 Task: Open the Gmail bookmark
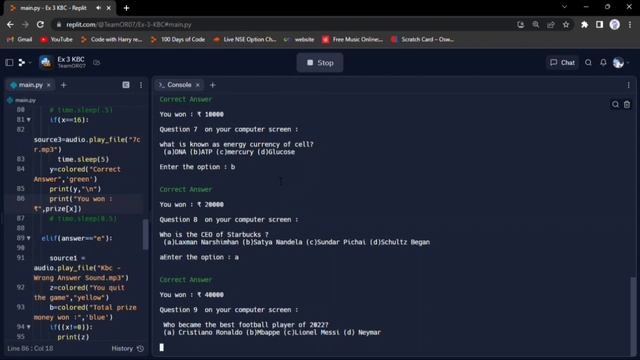pyautogui.click(x=20, y=39)
